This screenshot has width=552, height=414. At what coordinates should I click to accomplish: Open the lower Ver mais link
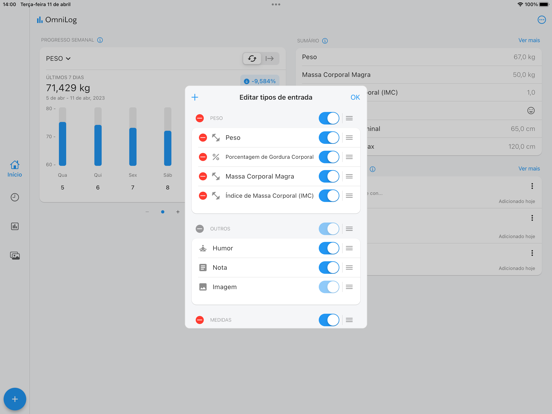(x=529, y=169)
